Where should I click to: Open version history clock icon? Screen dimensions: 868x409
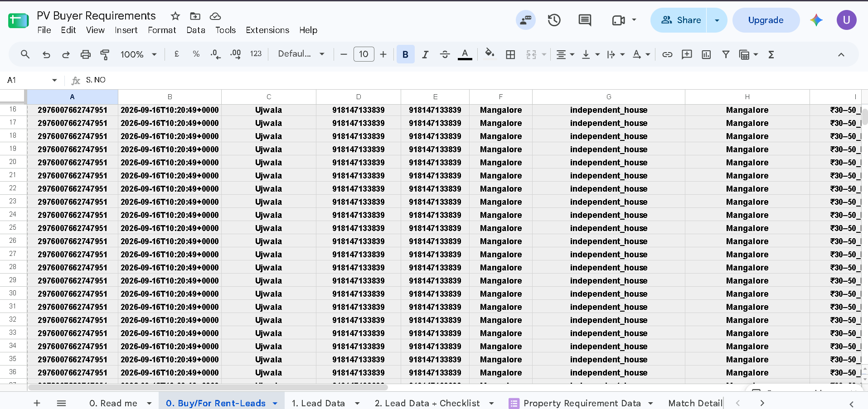[554, 20]
